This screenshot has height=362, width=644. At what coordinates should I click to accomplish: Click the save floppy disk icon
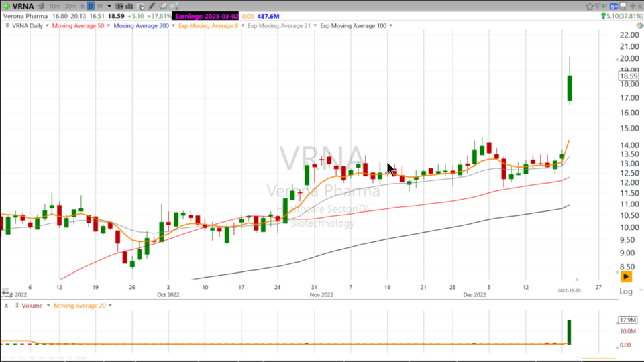click(x=623, y=6)
